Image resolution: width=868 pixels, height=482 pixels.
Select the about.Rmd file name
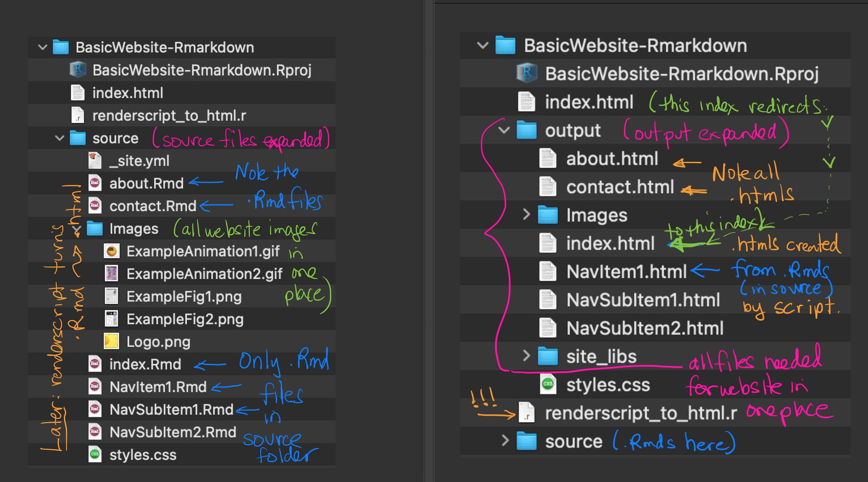coord(146,183)
